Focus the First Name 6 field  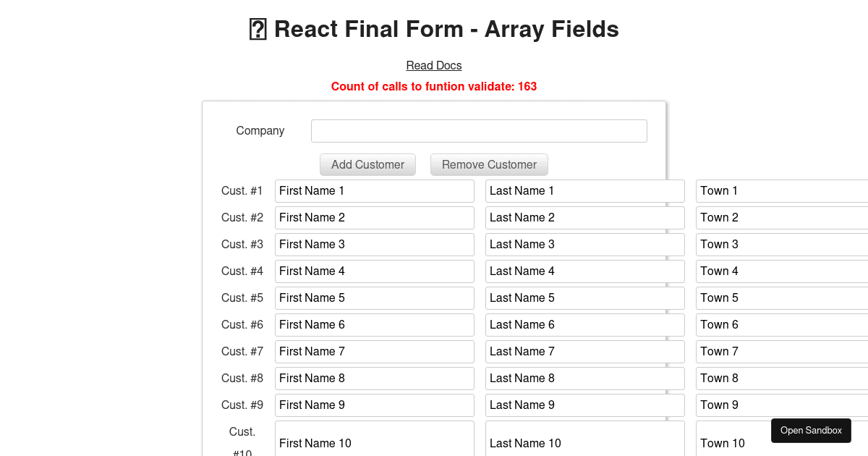tap(375, 325)
